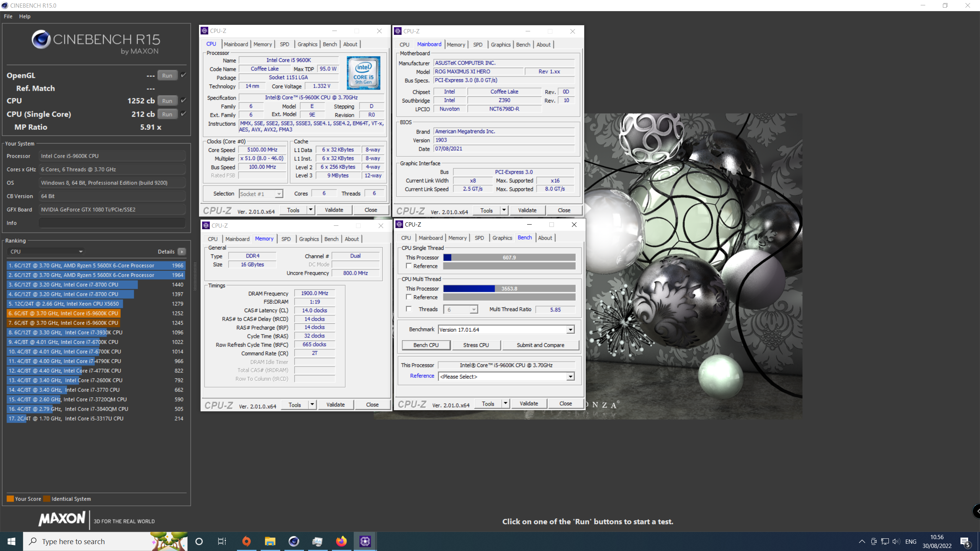Viewport: 980px width, 551px height.
Task: Click the Details arrow in Ranking panel
Action: [x=182, y=251]
